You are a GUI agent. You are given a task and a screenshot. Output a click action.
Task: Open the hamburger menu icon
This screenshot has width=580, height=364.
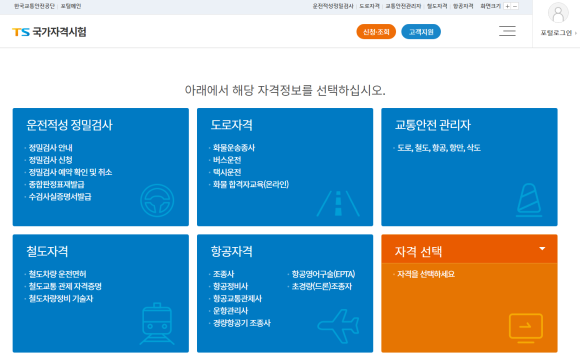[507, 31]
